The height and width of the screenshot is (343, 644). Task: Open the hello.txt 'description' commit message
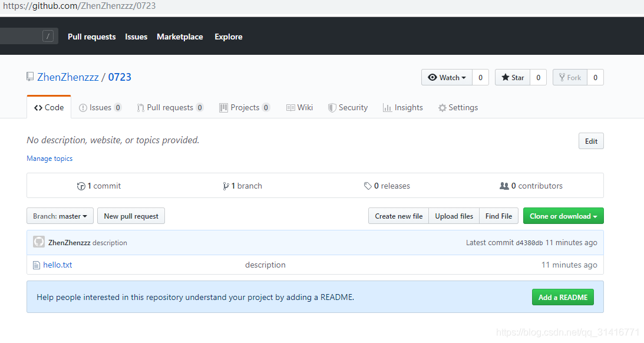265,265
